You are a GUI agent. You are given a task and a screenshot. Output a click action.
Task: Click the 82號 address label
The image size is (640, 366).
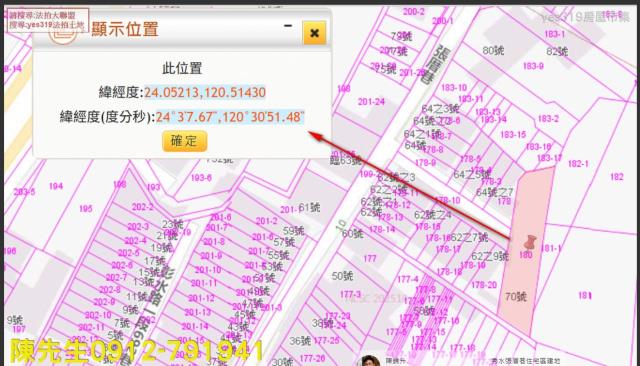click(x=557, y=51)
